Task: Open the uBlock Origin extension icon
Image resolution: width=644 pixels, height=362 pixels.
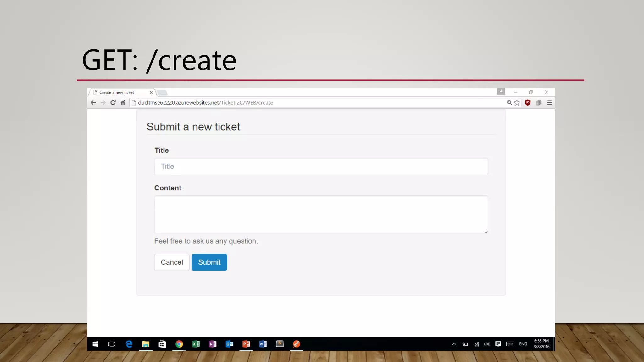Action: point(528,103)
